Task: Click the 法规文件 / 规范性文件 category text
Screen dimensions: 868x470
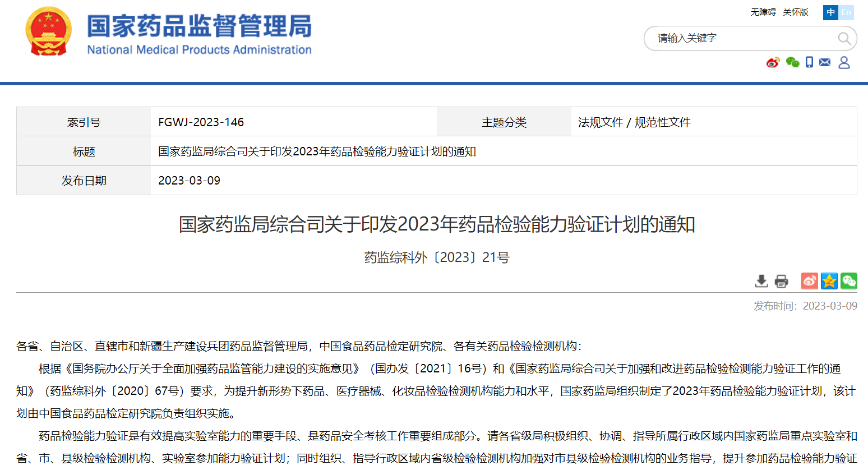Action: [x=634, y=122]
